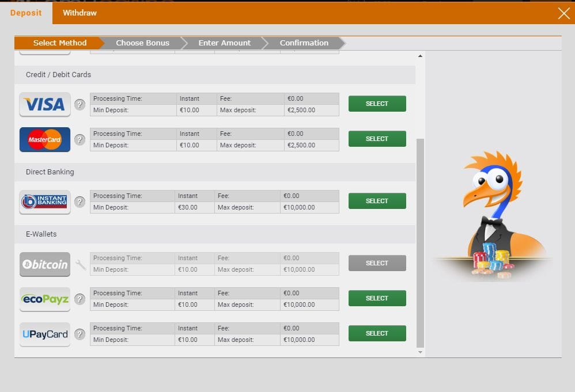Viewport: 575px width, 392px height.
Task: Open the help icon beside Instant Banking
Action: click(x=80, y=201)
